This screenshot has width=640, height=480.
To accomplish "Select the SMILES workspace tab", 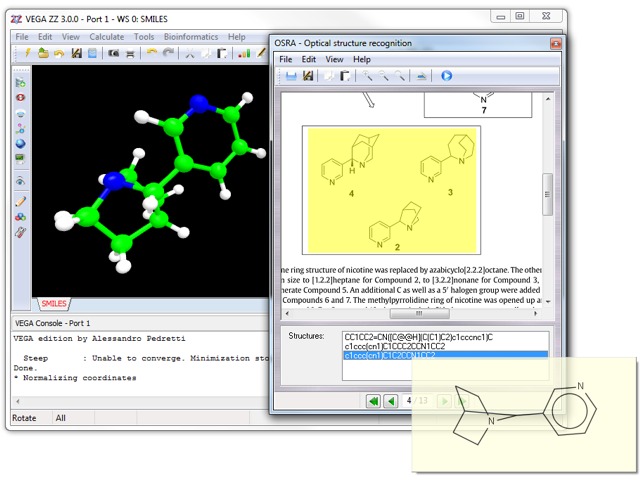I will (x=54, y=304).
